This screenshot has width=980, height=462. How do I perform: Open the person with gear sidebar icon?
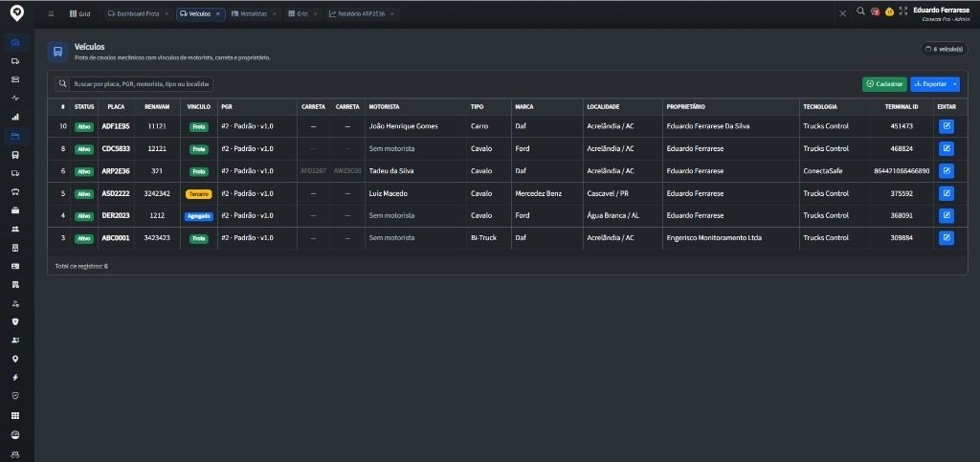15,303
